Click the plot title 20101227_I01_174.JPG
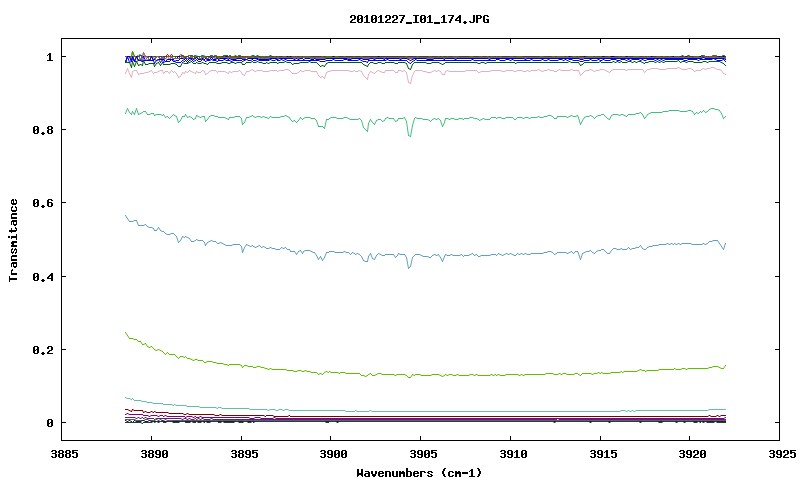800x480 pixels. [x=419, y=19]
